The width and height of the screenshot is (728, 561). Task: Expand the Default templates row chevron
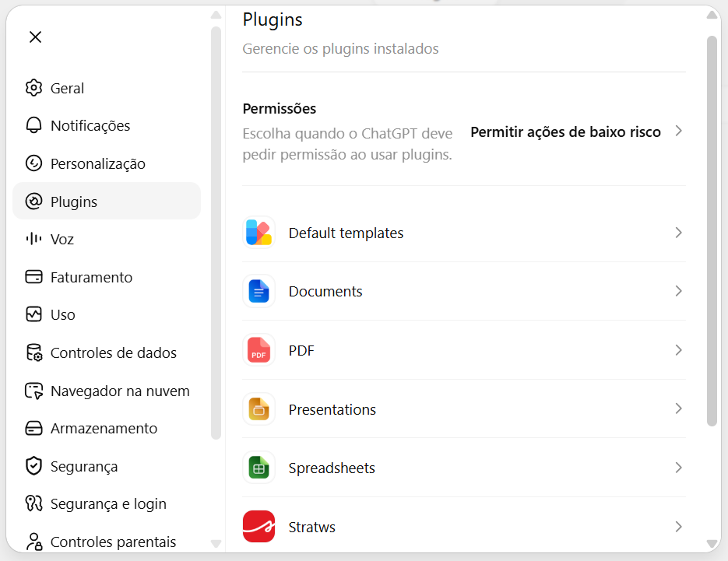[x=678, y=233]
